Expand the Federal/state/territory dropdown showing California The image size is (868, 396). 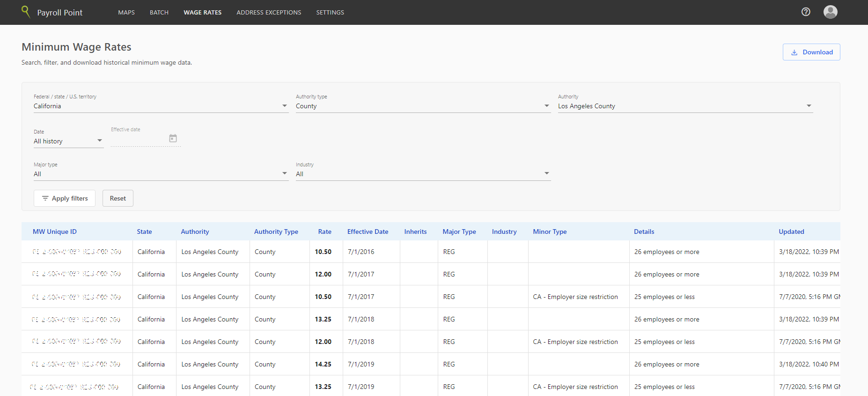161,106
